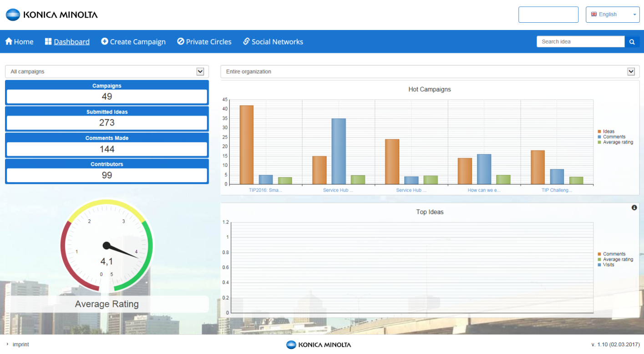Click the Konica Minolta footer logo
The height and width of the screenshot is (354, 644).
point(318,344)
